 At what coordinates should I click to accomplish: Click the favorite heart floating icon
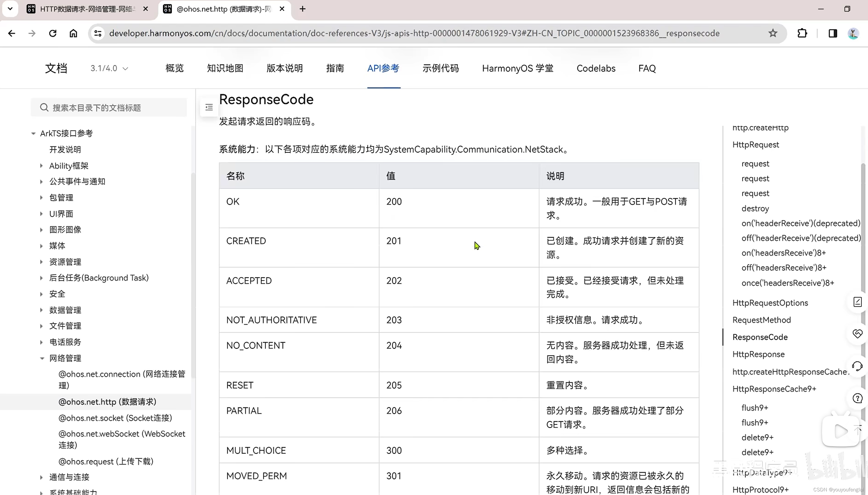[x=857, y=333]
